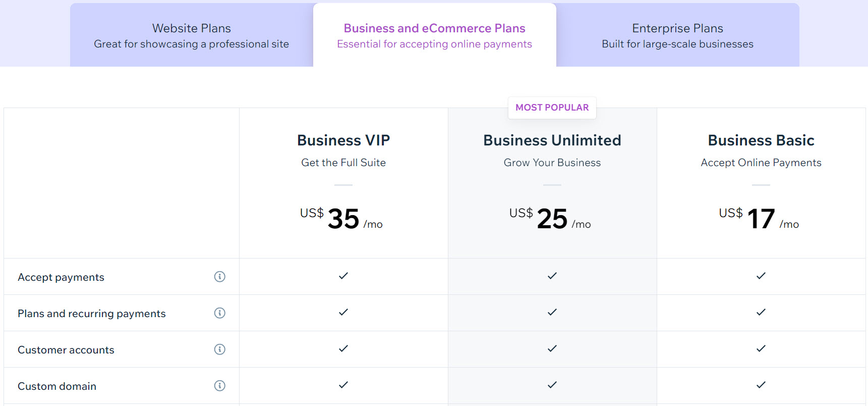Select the Business VIP checkmark for Customer accounts
The image size is (868, 406).
(343, 348)
